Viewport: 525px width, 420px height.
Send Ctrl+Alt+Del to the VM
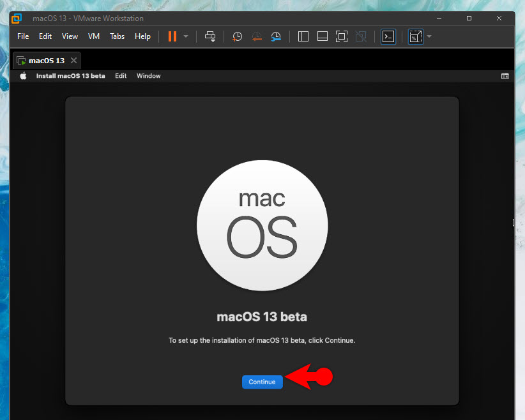coord(210,36)
